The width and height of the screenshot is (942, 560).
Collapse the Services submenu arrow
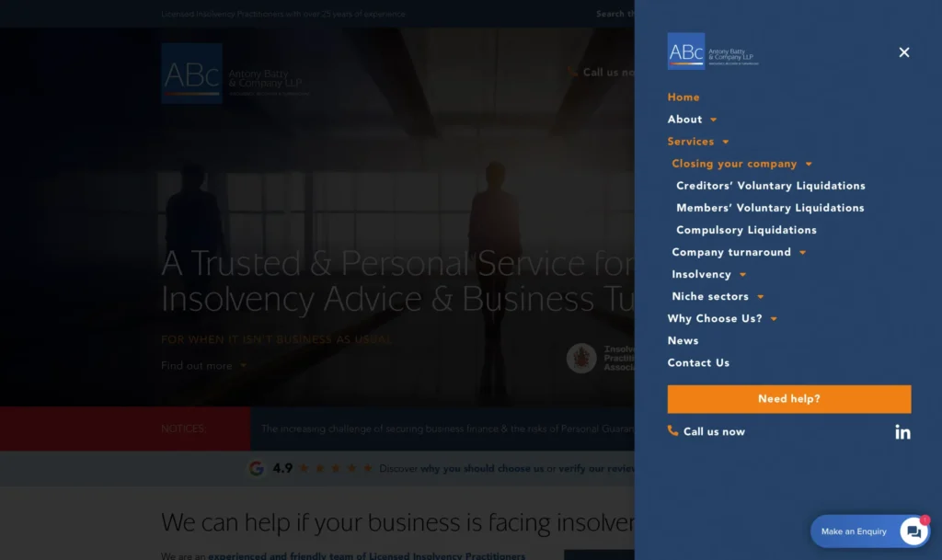point(726,143)
